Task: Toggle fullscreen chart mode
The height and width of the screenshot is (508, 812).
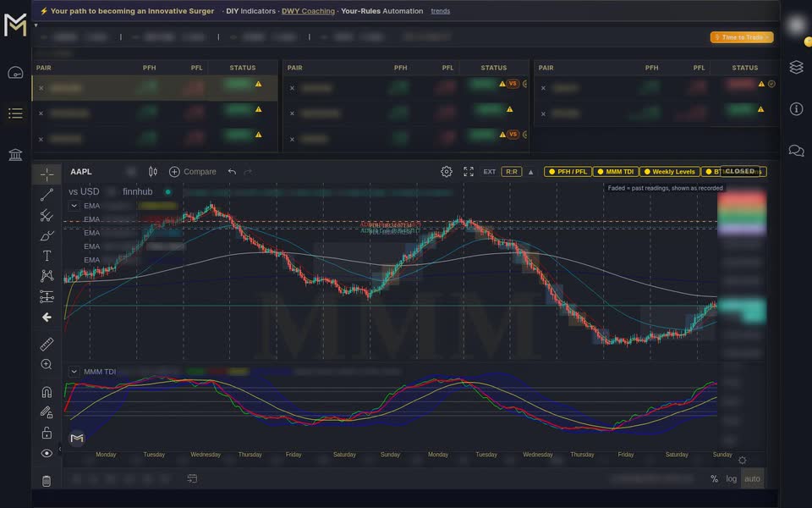Action: 469,172
